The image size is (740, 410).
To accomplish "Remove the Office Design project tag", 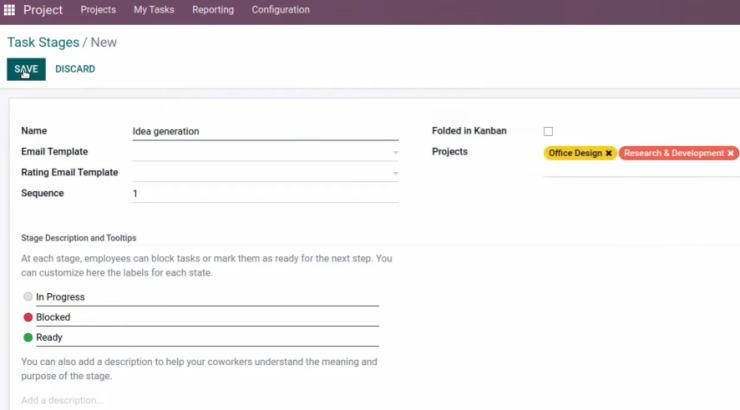I will coord(609,153).
